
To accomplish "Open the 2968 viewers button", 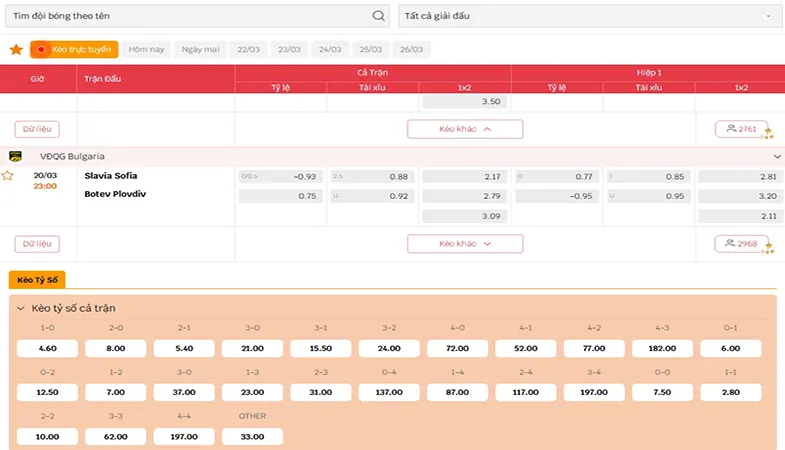I will [x=741, y=244].
